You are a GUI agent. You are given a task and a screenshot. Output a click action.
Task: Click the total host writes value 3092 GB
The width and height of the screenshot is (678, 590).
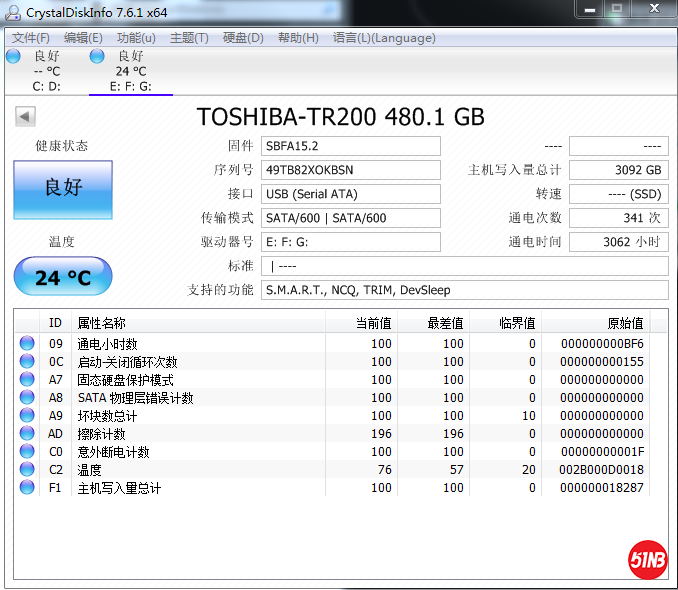619,170
